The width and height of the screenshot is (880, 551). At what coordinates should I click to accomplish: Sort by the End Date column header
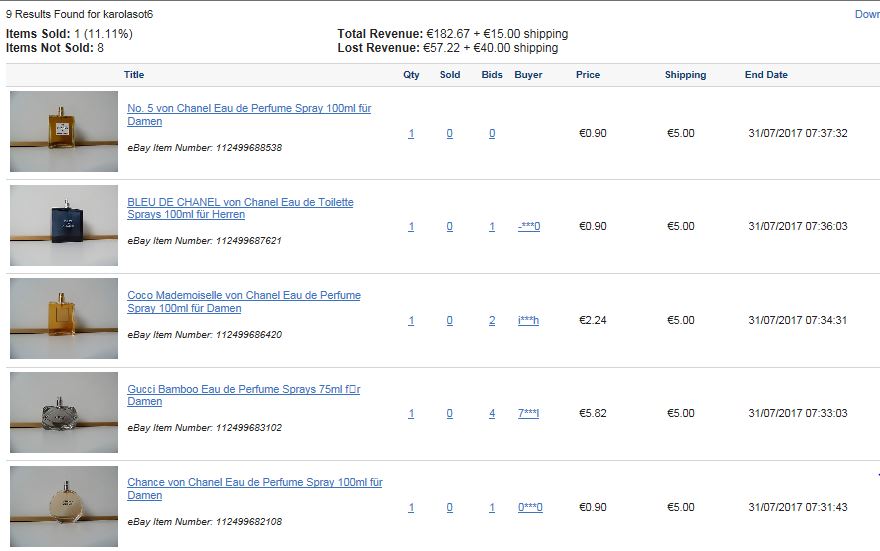pyautogui.click(x=767, y=75)
